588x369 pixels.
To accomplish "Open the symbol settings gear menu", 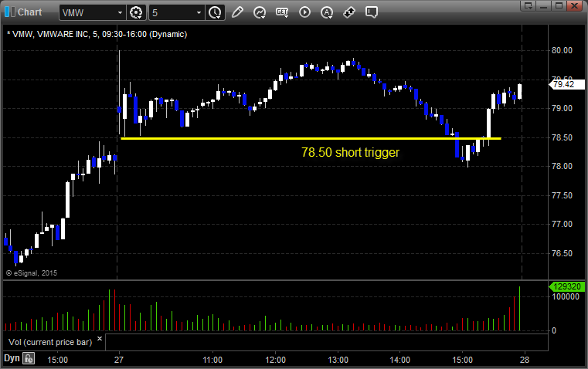I will 136,12.
